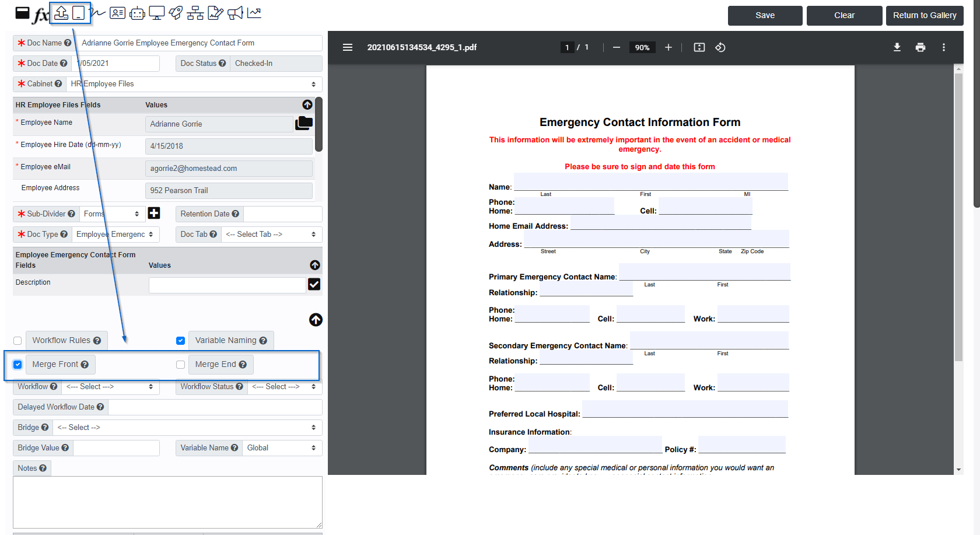Click the Employee eMail value field
The image size is (980, 535).
point(229,169)
